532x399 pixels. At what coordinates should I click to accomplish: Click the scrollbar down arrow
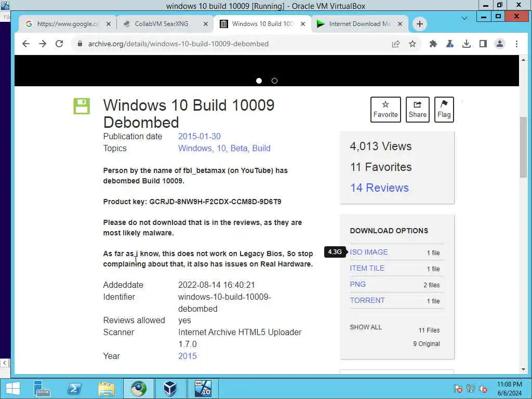tap(523, 369)
